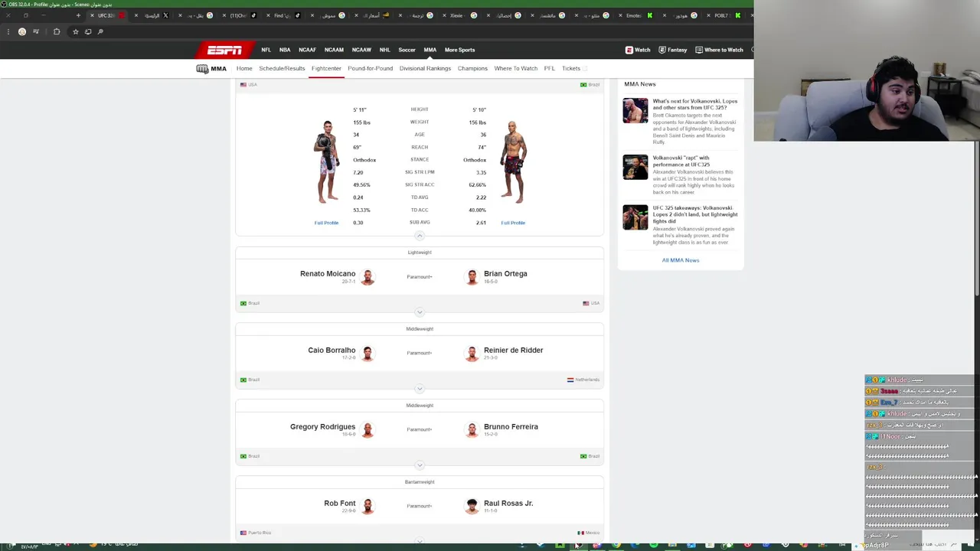The image size is (980, 551).
Task: Click Brunno Ferreira's headshot
Action: (x=472, y=429)
